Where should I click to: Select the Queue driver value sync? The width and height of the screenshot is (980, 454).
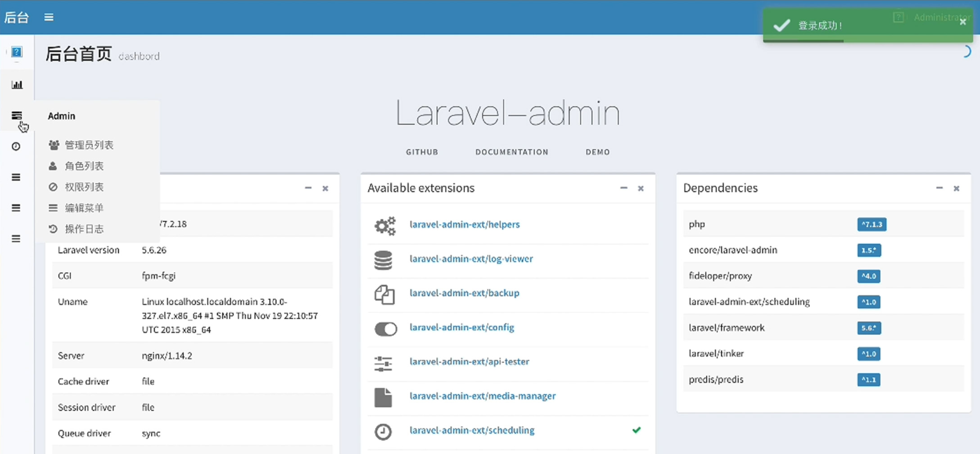click(151, 433)
